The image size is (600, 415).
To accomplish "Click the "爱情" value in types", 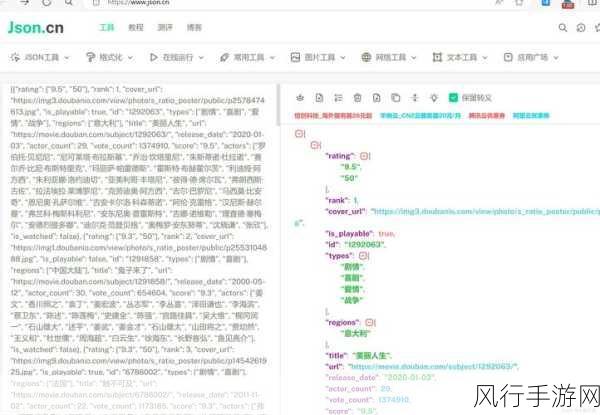I will click(353, 289).
